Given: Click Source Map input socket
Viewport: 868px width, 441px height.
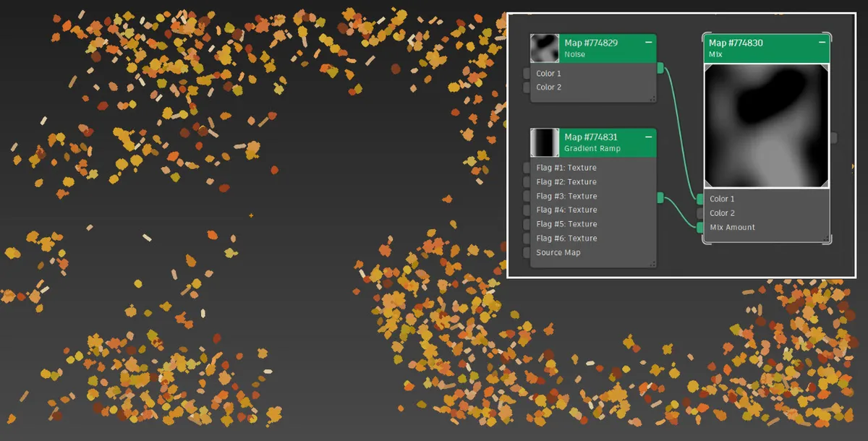Looking at the screenshot, I should 527,252.
